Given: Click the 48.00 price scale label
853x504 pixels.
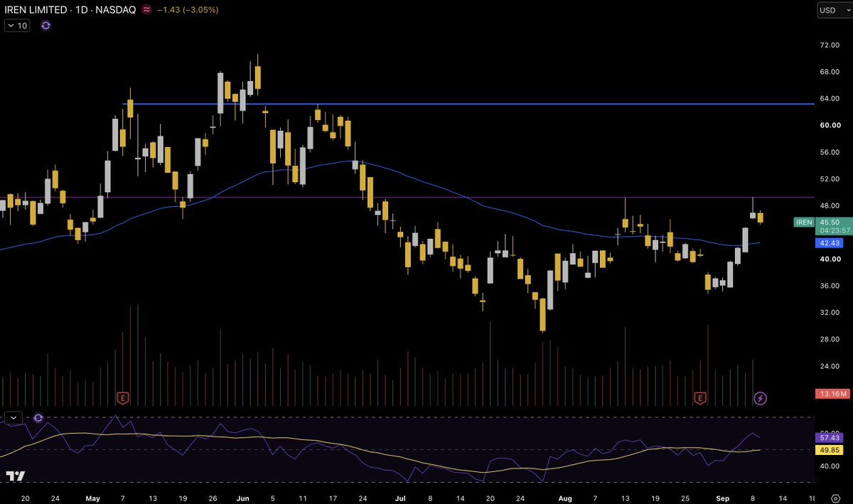Looking at the screenshot, I should click(830, 205).
